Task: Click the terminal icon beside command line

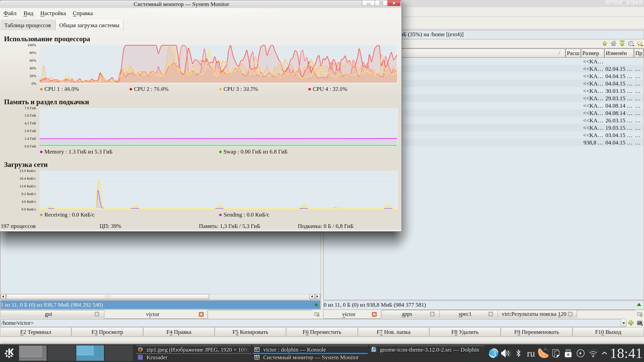Action: tap(640, 323)
